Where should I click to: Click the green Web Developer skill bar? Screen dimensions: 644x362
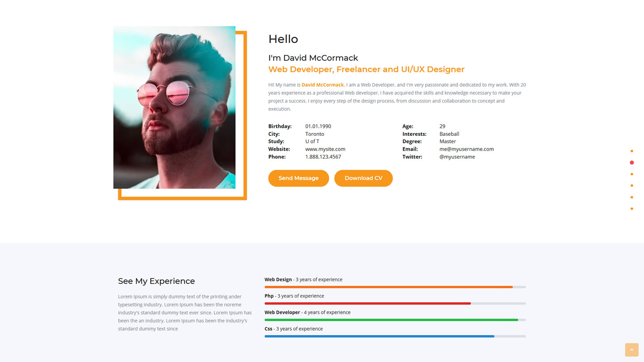391,320
